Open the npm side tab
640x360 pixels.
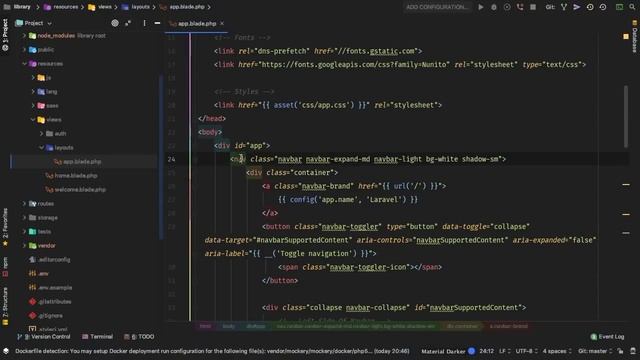[5, 267]
